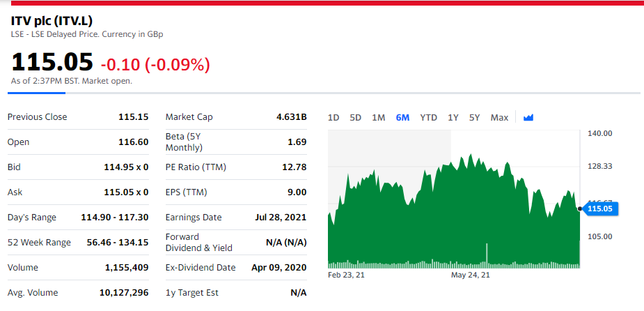Click the Feb 23, 21 chart date label
This screenshot has width=644, height=311.
click(x=346, y=275)
